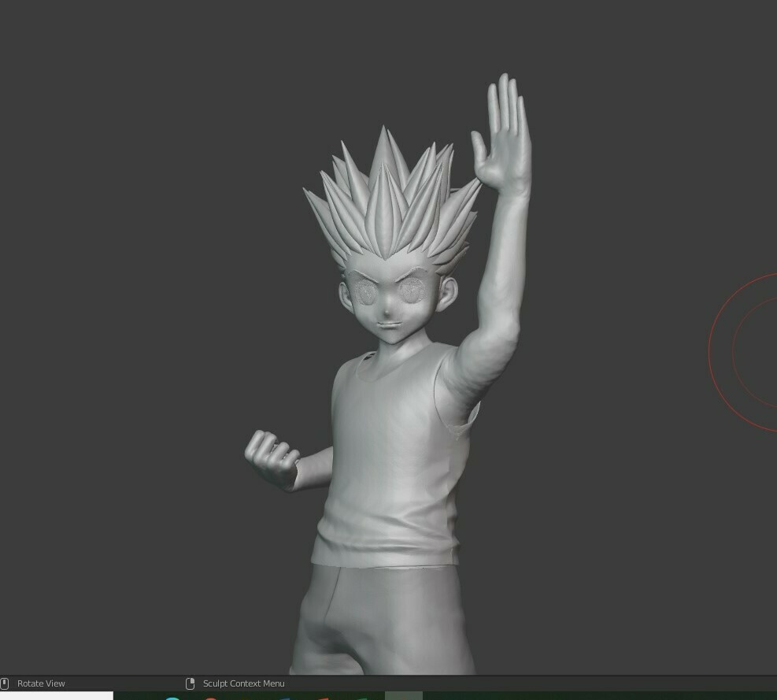The image size is (777, 700).
Task: Click the right-mouse icon beside Sculpt Context Menu
Action: (x=190, y=683)
